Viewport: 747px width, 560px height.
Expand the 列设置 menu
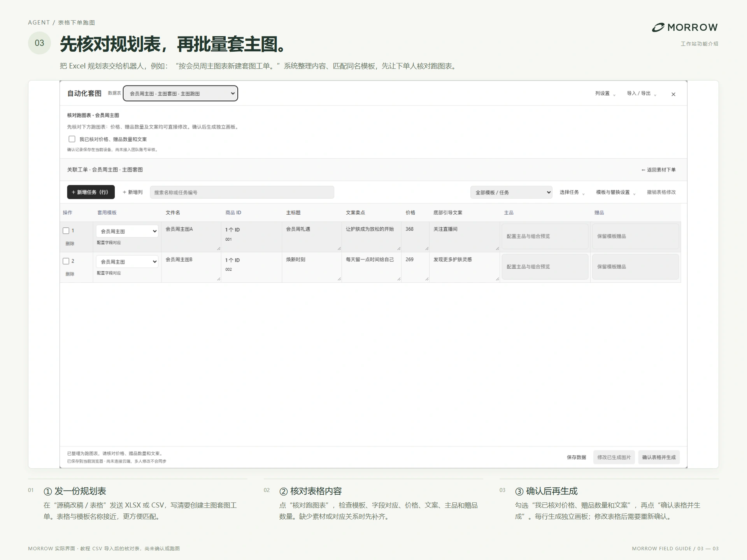[x=605, y=93]
